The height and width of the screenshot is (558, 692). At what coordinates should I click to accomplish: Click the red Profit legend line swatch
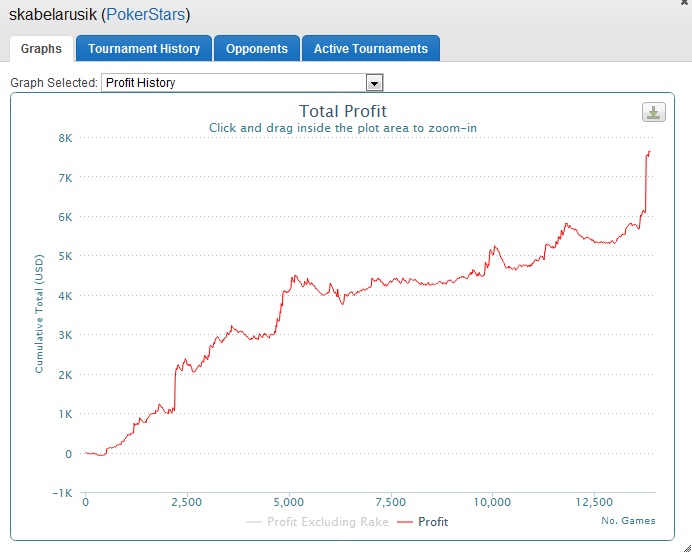pyautogui.click(x=405, y=522)
